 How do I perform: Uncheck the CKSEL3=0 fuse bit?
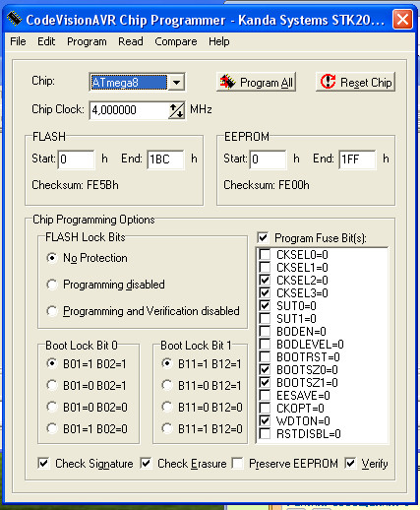coord(265,293)
